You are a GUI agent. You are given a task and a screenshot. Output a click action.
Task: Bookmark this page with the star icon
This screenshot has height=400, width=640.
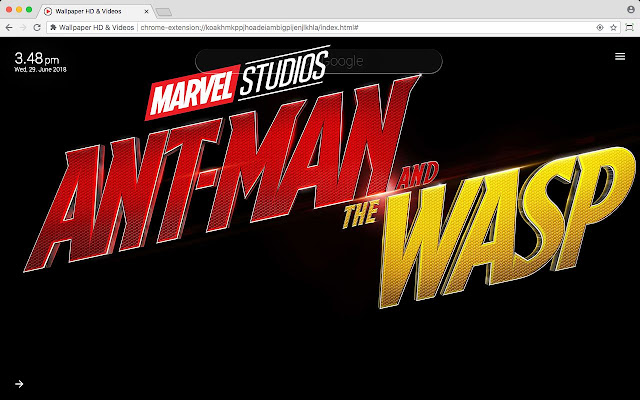pos(613,28)
